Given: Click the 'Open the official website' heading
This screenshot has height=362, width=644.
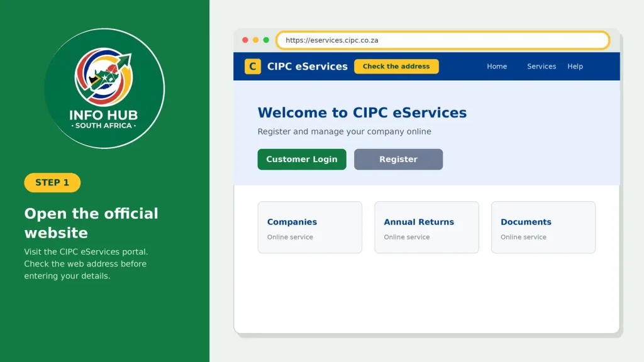Looking at the screenshot, I should click(91, 223).
